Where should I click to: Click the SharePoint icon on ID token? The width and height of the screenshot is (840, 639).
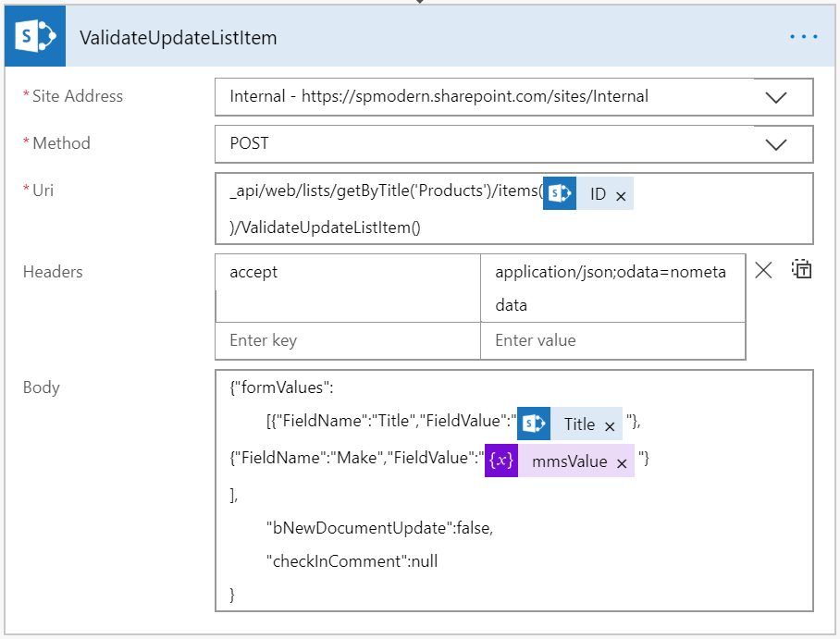tap(560, 193)
